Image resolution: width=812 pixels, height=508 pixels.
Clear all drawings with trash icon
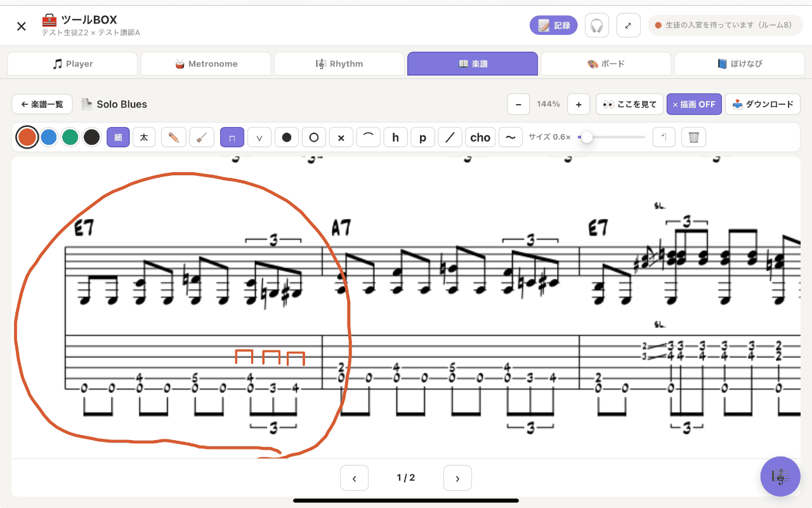coord(693,137)
